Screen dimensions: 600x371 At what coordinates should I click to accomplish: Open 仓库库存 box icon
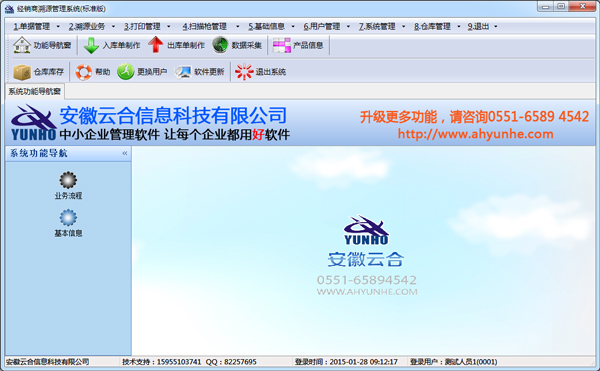pos(22,72)
